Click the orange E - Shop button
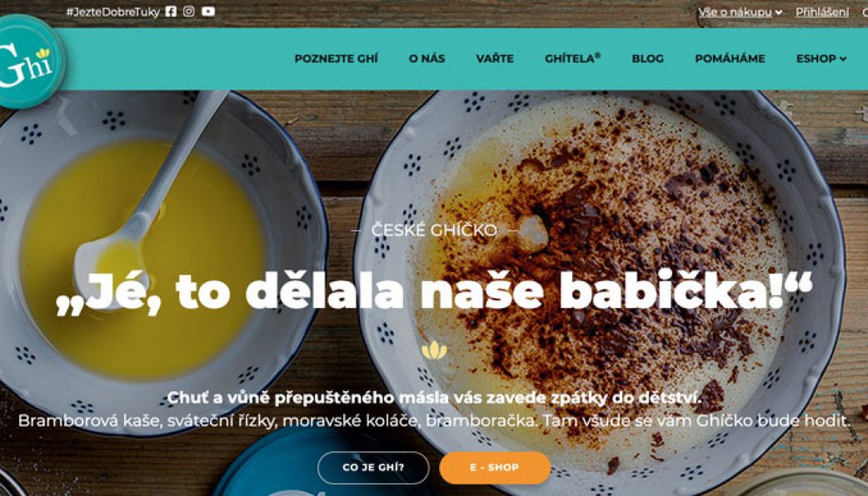Viewport: 868px width, 496px height. (x=495, y=467)
